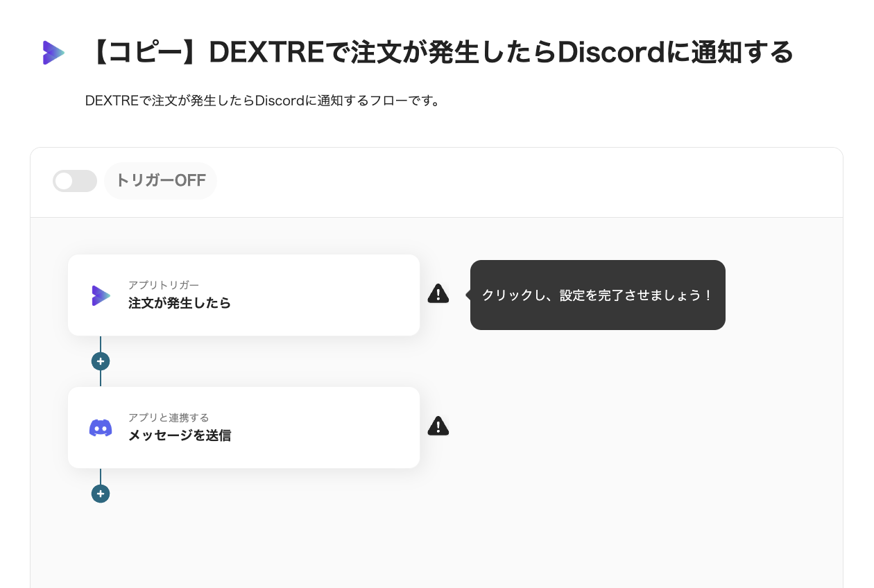Click the アプリと連携する label

[169, 417]
